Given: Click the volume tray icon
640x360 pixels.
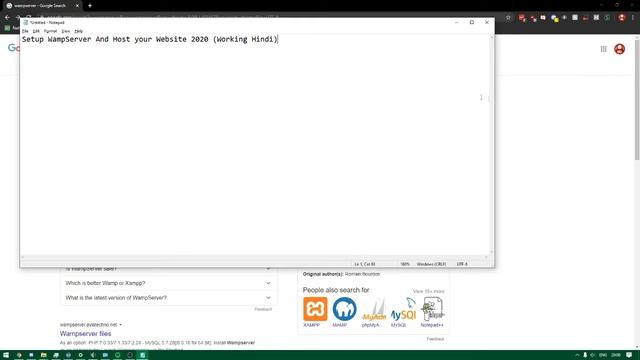Looking at the screenshot, I should [x=593, y=355].
